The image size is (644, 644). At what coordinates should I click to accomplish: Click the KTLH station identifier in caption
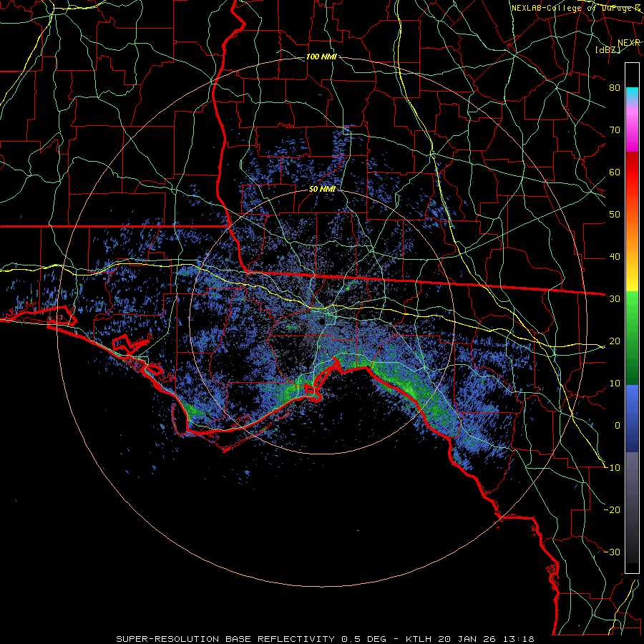coord(419,639)
